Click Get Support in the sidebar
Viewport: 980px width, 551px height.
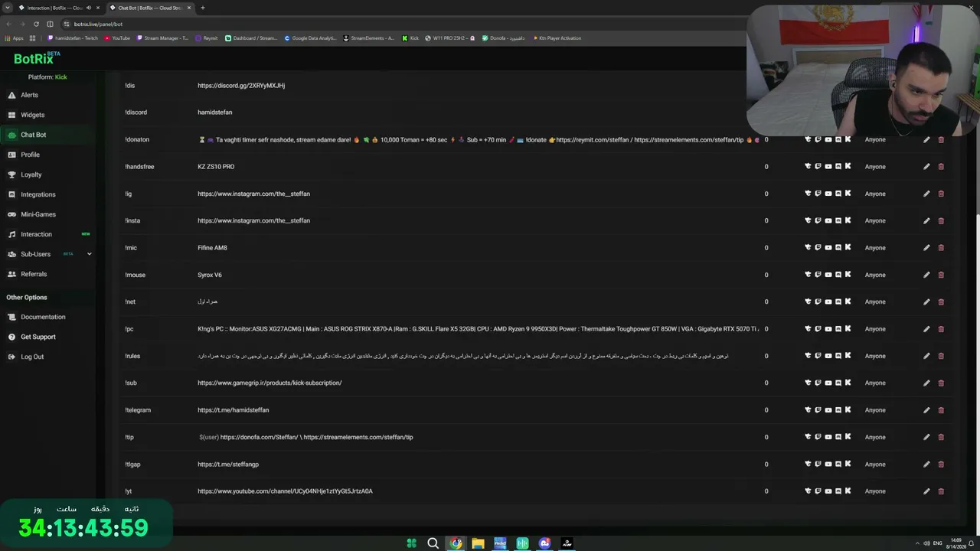coord(38,337)
